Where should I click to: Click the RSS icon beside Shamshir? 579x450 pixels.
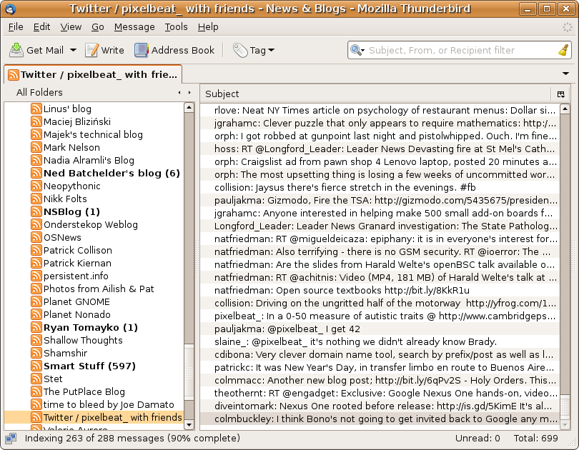[36, 353]
